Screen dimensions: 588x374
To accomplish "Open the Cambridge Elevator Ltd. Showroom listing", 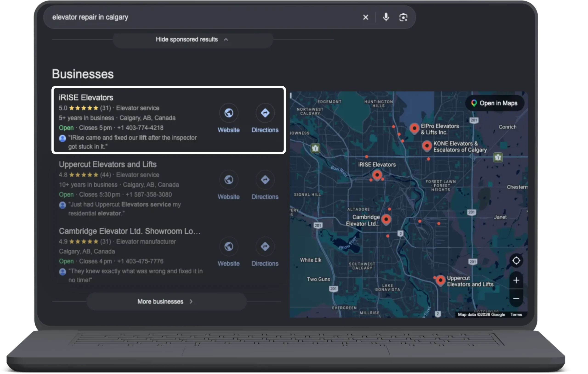I will click(130, 231).
